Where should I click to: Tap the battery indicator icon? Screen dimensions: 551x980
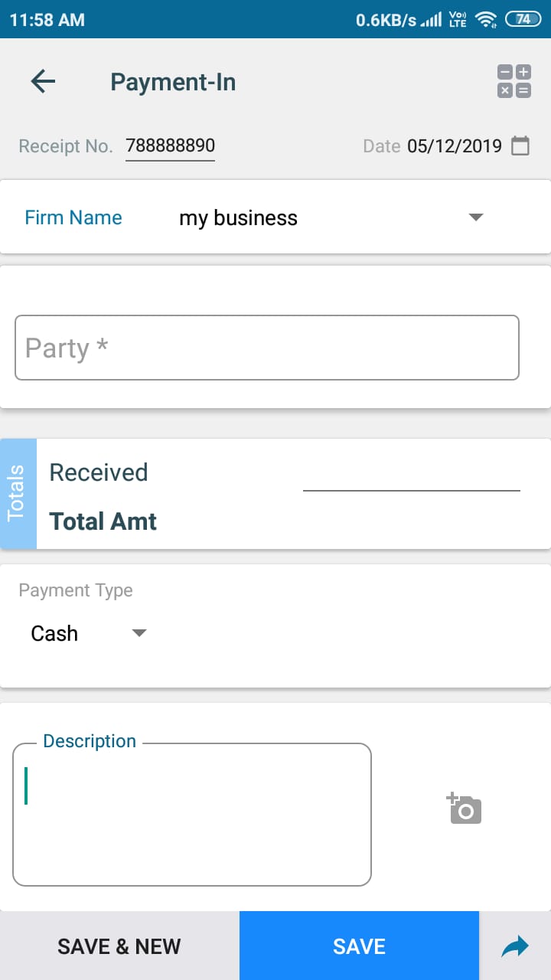(523, 20)
